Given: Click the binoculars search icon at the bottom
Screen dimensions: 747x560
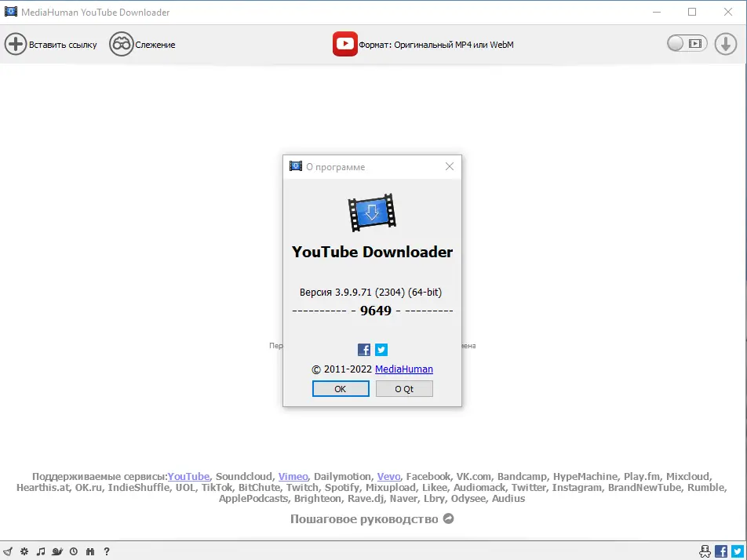Looking at the screenshot, I should (90, 551).
